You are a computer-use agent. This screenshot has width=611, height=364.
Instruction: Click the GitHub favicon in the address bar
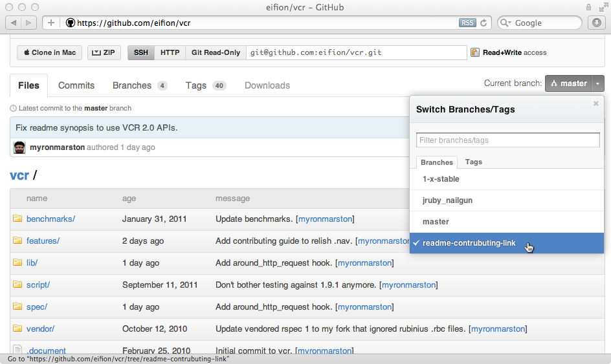tap(71, 23)
